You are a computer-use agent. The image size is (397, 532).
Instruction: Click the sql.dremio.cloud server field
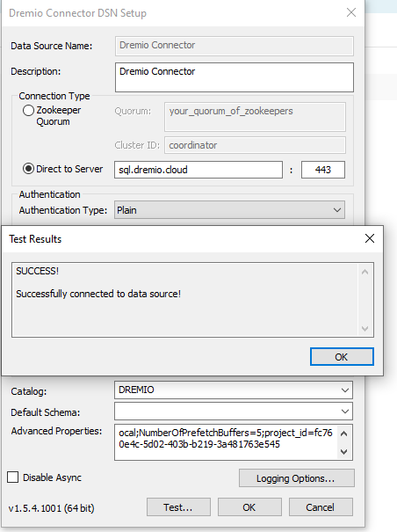click(198, 170)
